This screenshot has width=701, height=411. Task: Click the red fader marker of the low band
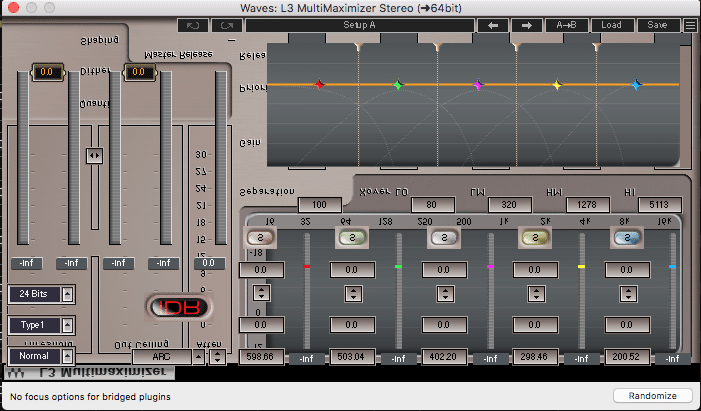[306, 267]
